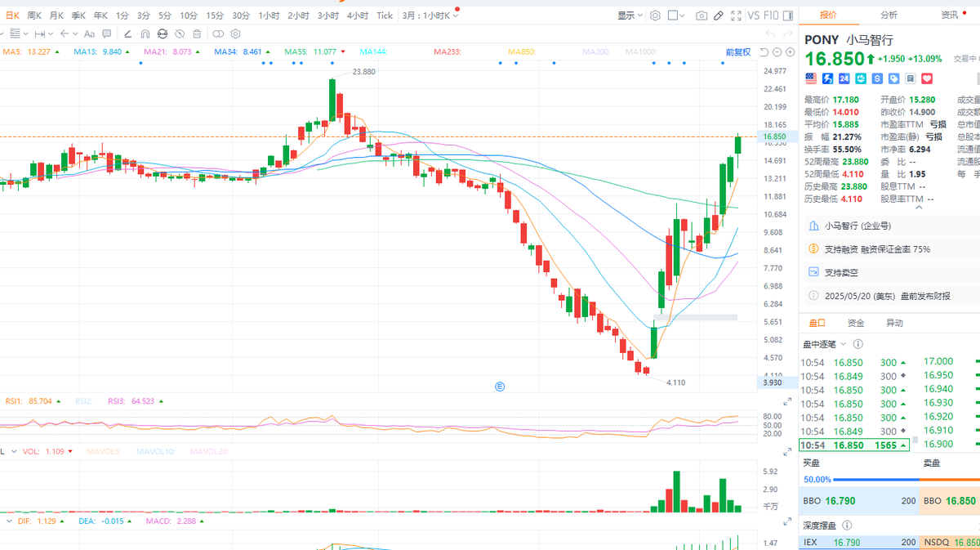Toggle the magnet snap tool

[145, 34]
